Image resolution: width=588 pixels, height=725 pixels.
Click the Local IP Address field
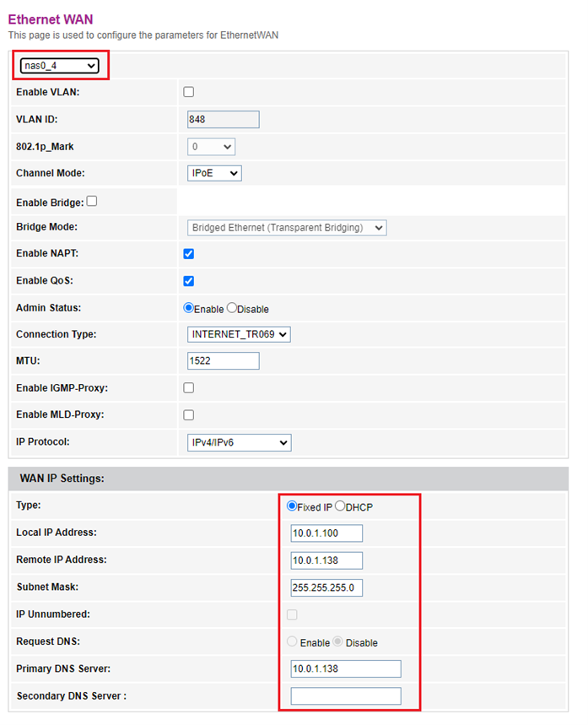coord(326,533)
